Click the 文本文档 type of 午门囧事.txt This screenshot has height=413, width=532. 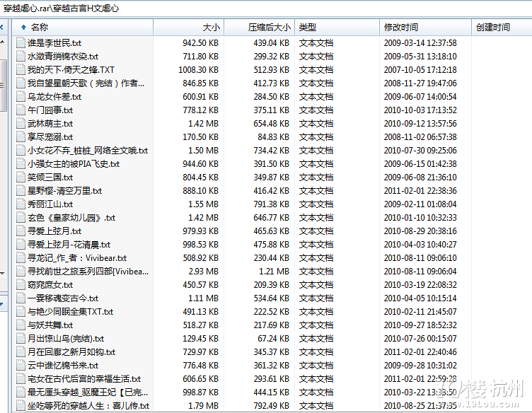coord(316,110)
